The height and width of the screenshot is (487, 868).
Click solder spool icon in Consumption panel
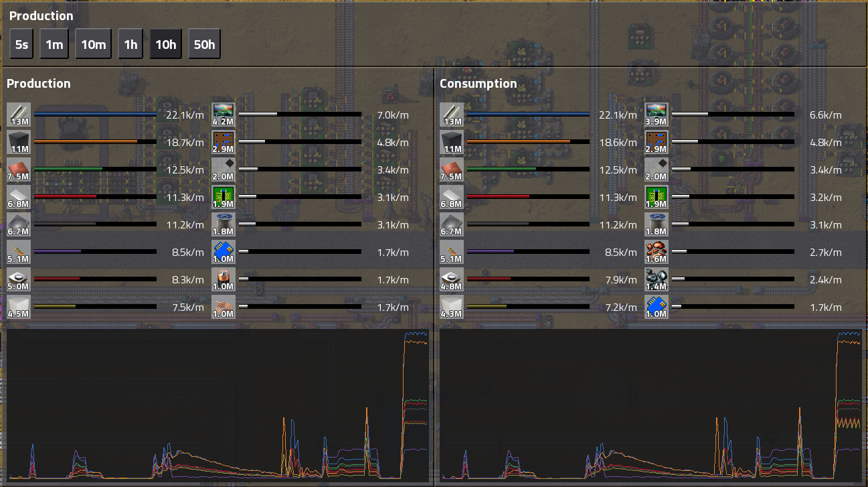tap(657, 224)
